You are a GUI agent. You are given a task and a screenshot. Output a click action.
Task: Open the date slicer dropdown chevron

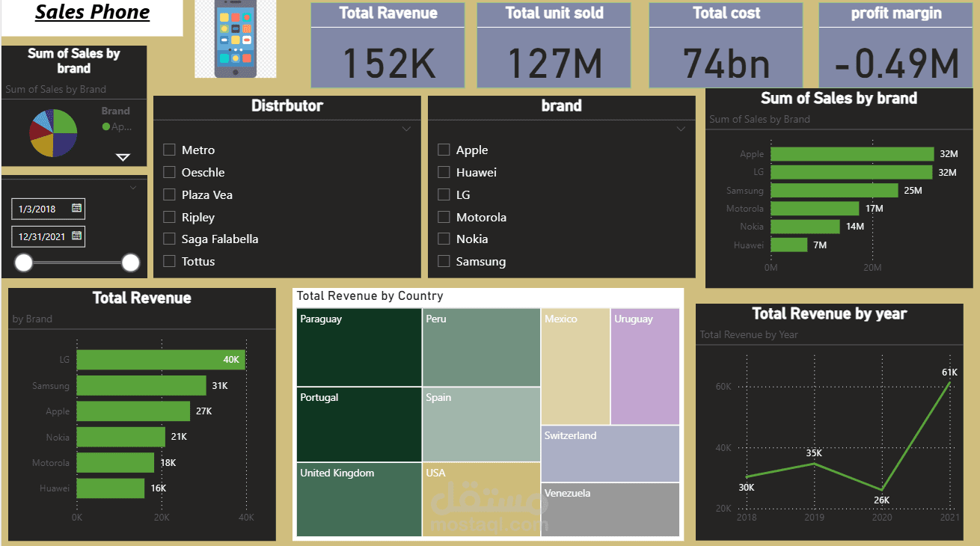point(133,188)
